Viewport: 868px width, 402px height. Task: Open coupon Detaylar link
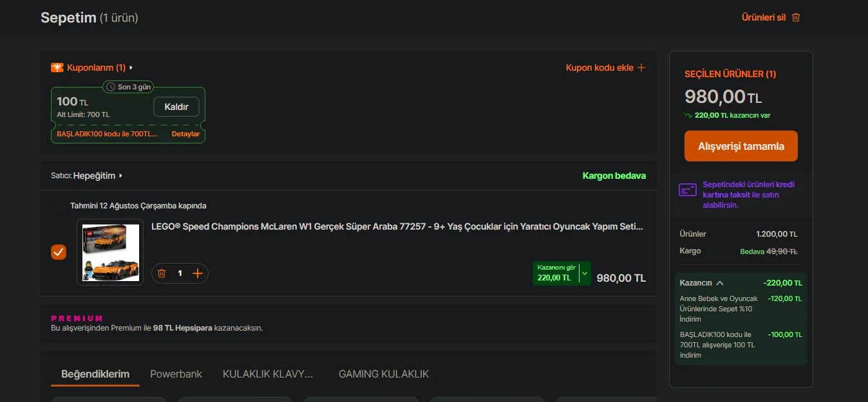pyautogui.click(x=185, y=134)
